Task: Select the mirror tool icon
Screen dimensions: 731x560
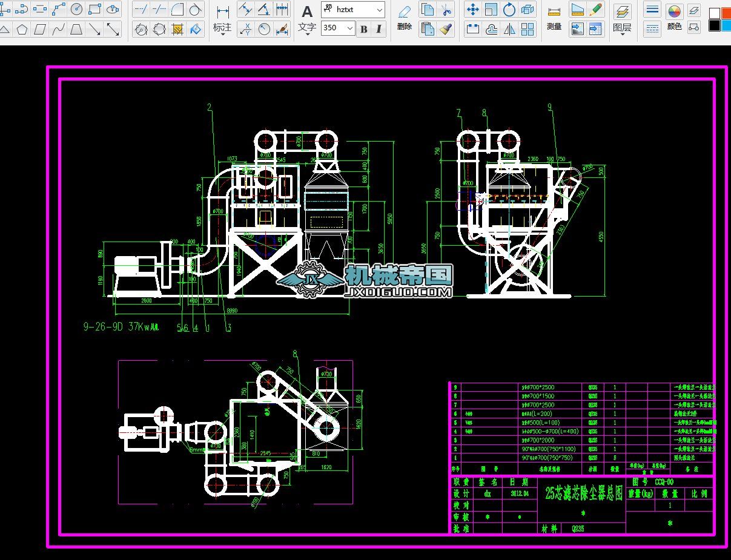Action: click(x=509, y=28)
